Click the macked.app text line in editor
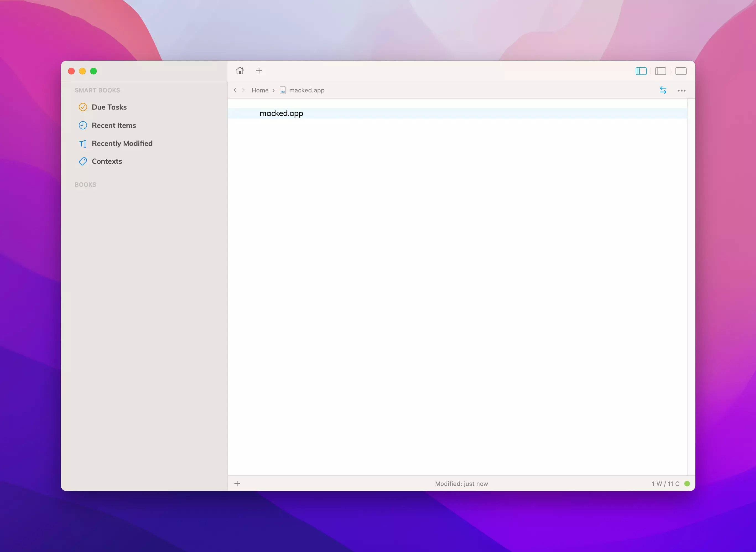This screenshot has width=756, height=552. tap(281, 113)
